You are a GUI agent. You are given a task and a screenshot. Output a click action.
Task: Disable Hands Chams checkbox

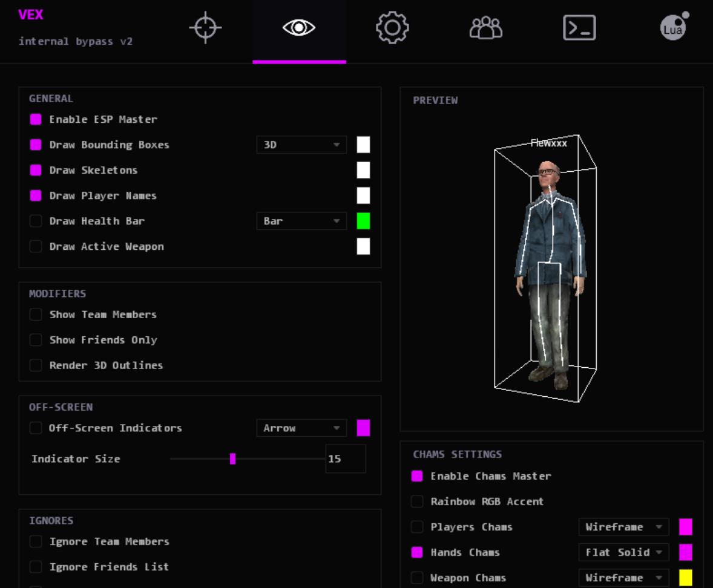tap(416, 552)
